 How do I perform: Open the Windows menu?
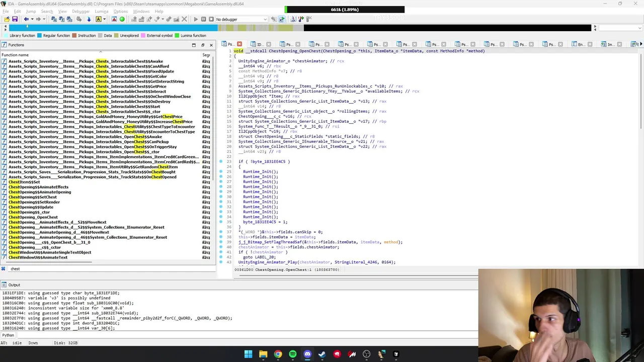coord(141,11)
